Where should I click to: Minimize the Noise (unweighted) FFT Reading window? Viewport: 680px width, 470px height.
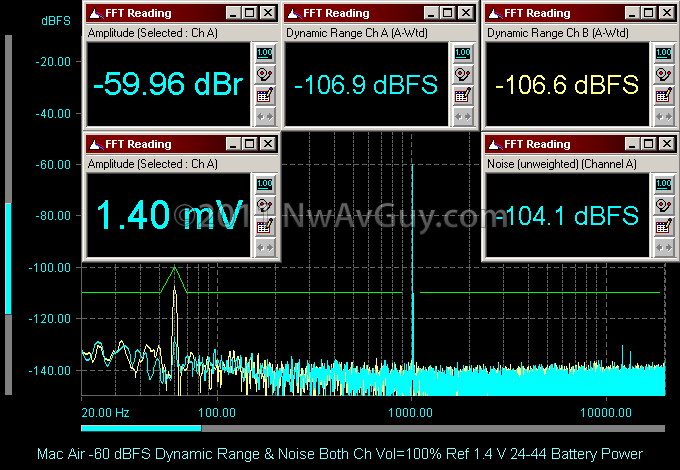[632, 144]
